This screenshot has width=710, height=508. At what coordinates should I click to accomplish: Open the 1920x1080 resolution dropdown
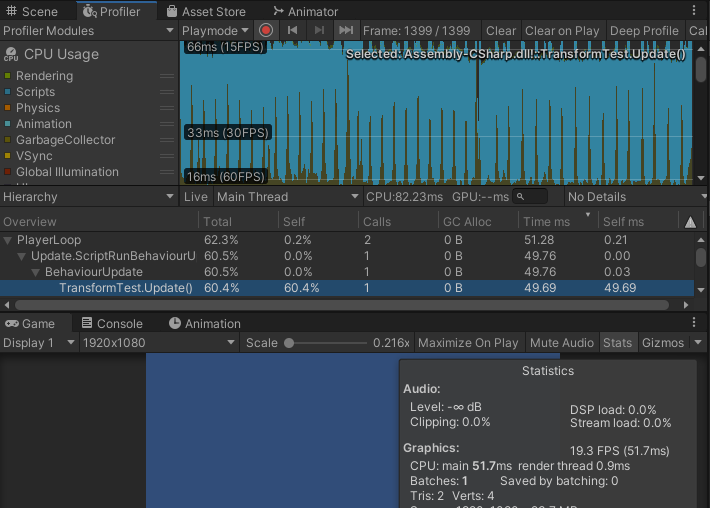coord(159,343)
